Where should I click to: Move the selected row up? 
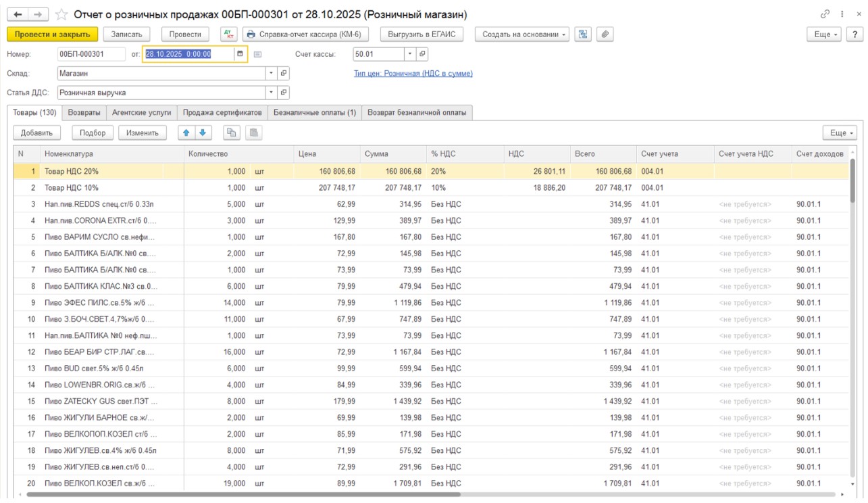188,133
